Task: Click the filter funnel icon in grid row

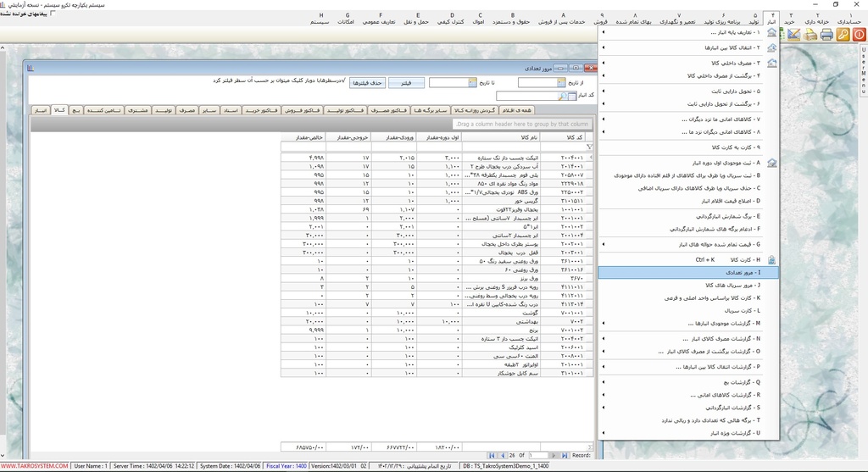Action: point(589,147)
